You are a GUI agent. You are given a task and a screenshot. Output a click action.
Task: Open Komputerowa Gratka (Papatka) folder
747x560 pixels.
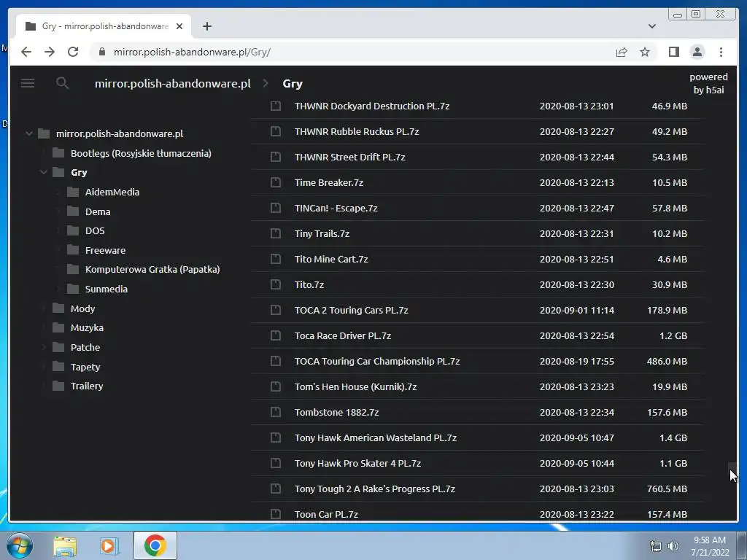152,270
